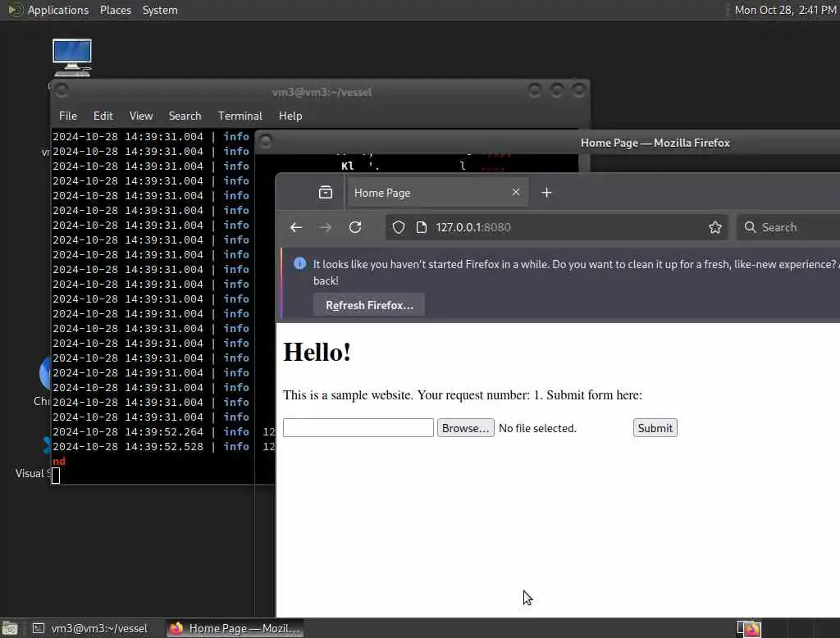Open the Terminal Help menu
Screen dimensions: 840x638
pyautogui.click(x=290, y=116)
